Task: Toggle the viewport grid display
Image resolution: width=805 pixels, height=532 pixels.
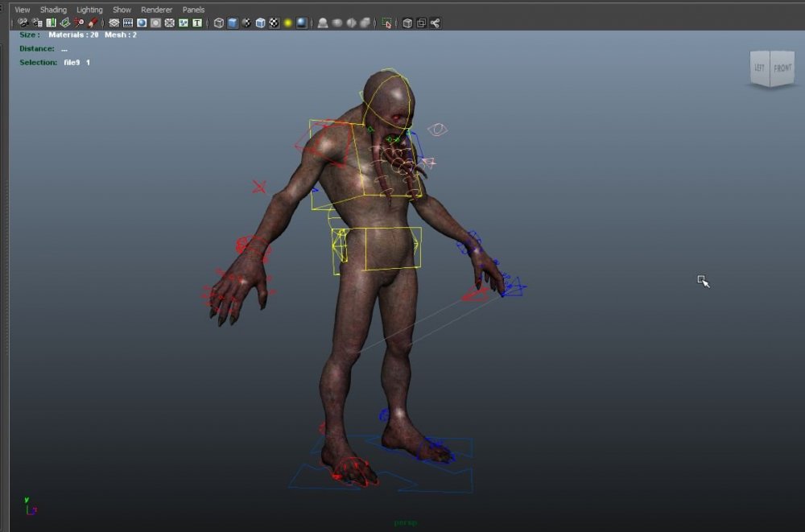Action: pyautogui.click(x=114, y=23)
